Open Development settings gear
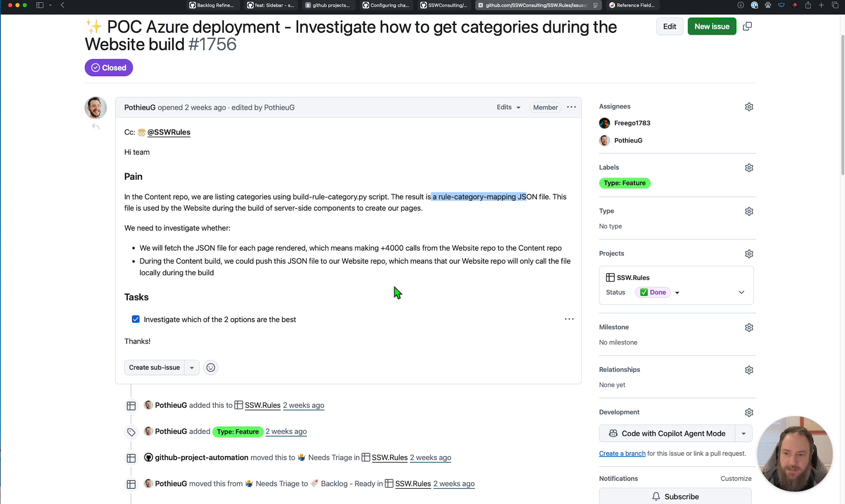This screenshot has width=845, height=504. [x=749, y=413]
